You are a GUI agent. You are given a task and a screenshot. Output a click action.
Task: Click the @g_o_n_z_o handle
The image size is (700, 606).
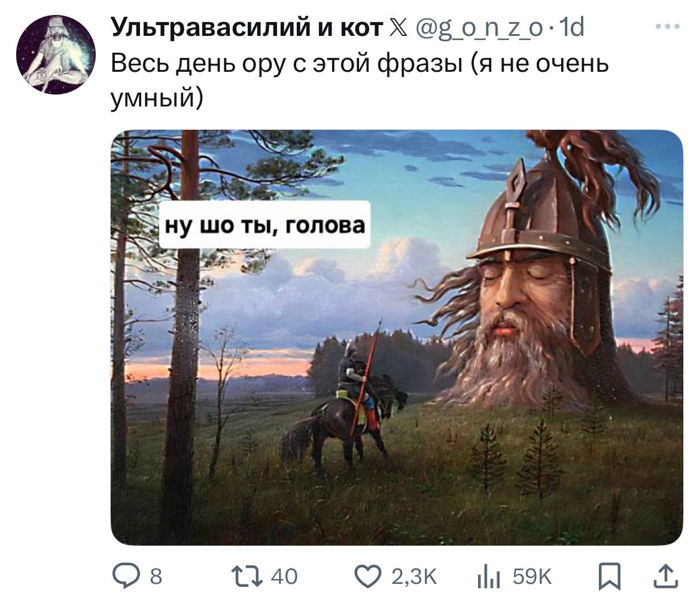coord(480,29)
